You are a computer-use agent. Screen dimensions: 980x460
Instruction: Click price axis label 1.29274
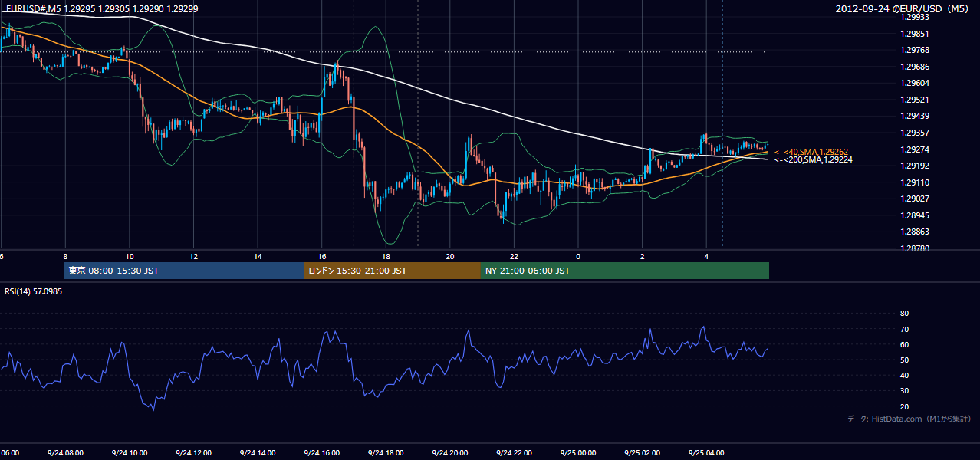[914, 149]
